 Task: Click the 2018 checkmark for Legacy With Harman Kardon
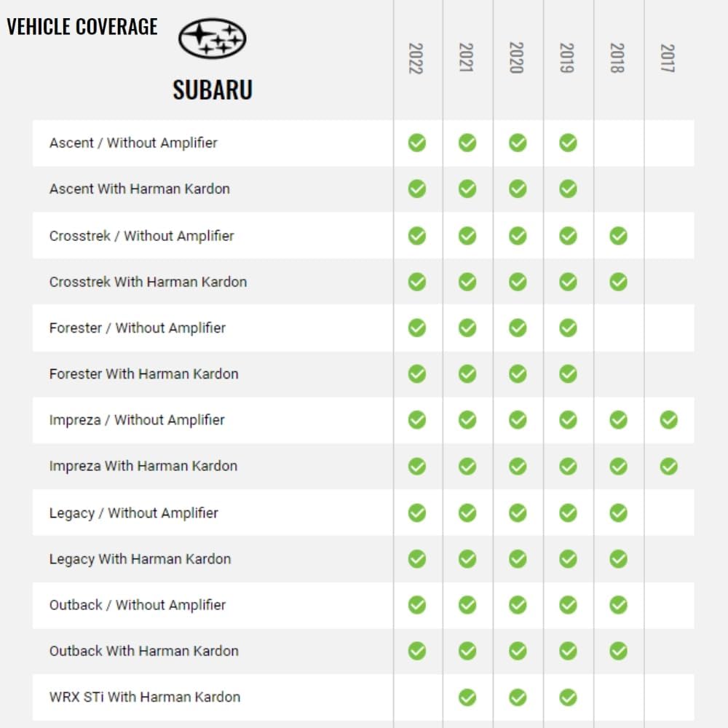point(618,559)
